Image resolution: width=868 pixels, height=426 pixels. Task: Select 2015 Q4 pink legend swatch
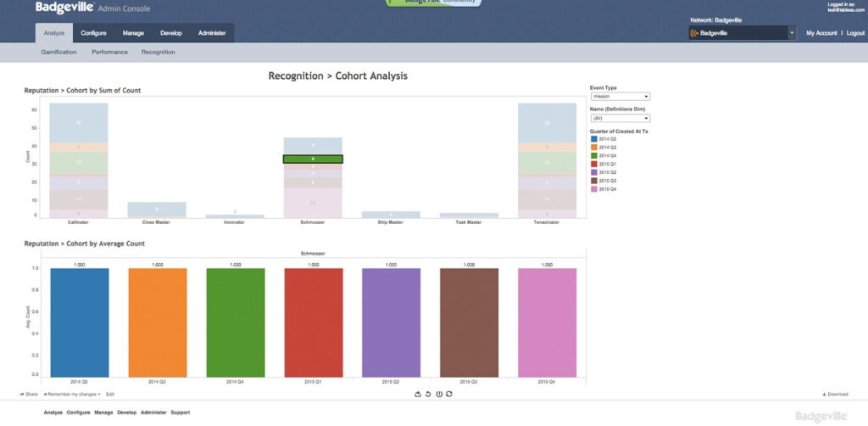coord(594,189)
